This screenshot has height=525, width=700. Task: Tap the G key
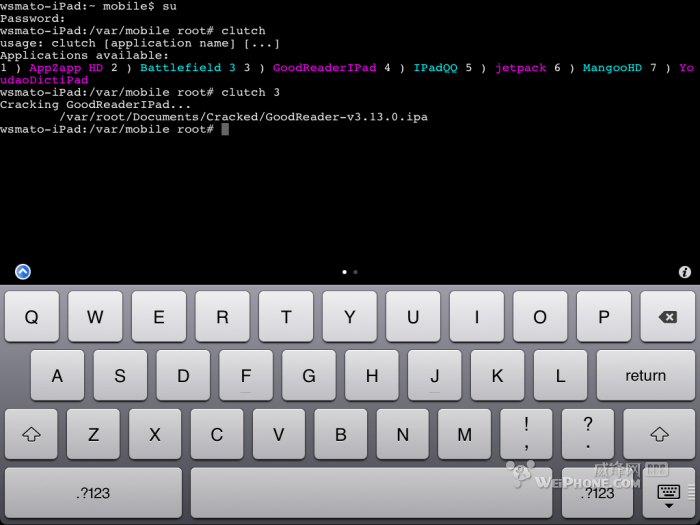click(309, 375)
